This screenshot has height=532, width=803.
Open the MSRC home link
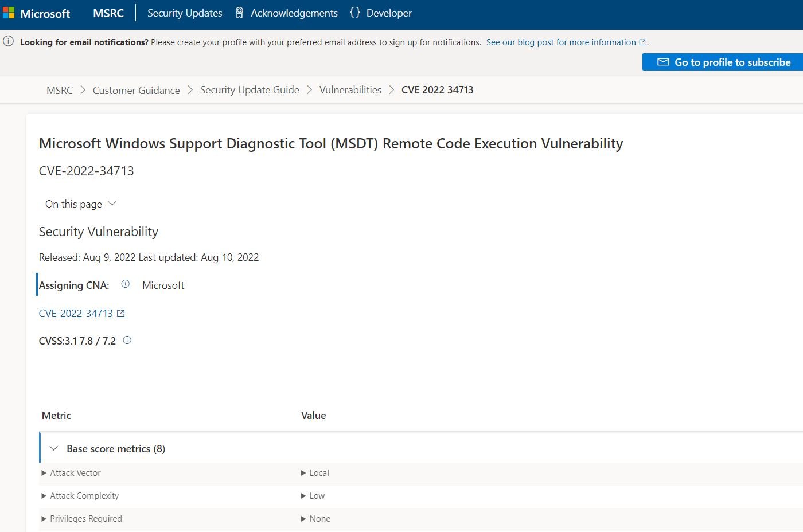(108, 13)
